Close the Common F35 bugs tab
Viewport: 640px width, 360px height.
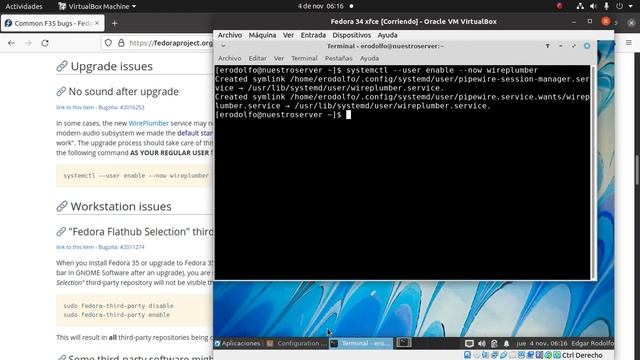point(97,23)
